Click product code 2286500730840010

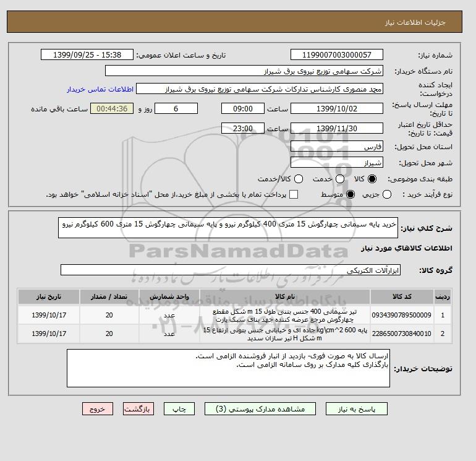click(402, 334)
